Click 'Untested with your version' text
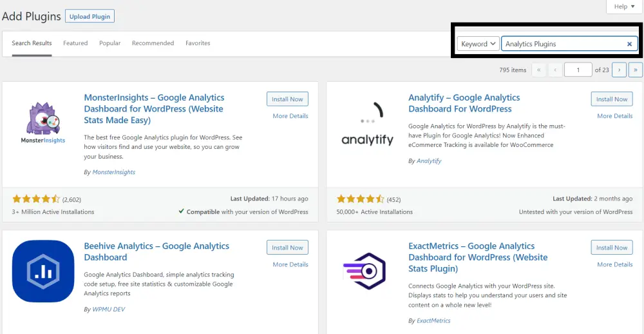 (x=576, y=212)
